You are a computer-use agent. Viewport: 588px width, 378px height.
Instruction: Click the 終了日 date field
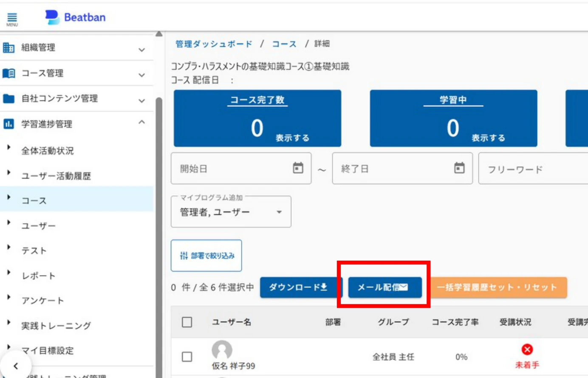tap(402, 168)
